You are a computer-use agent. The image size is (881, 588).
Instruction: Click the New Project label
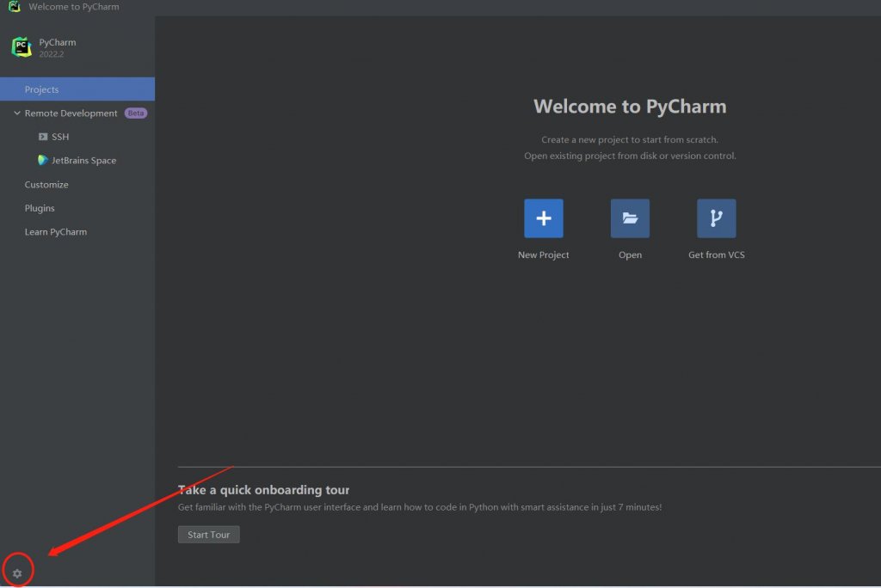pos(544,254)
